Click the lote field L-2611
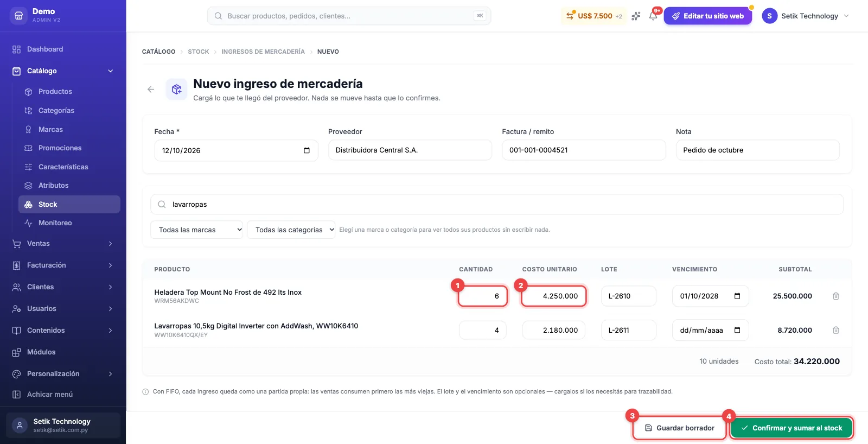This screenshot has height=444, width=868. [628, 330]
